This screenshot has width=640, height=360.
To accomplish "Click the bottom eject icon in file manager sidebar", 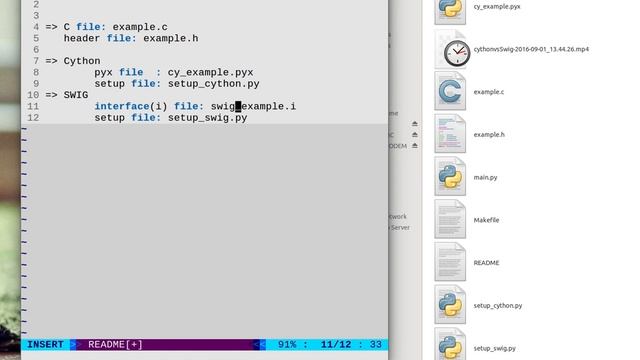I will coord(415,145).
